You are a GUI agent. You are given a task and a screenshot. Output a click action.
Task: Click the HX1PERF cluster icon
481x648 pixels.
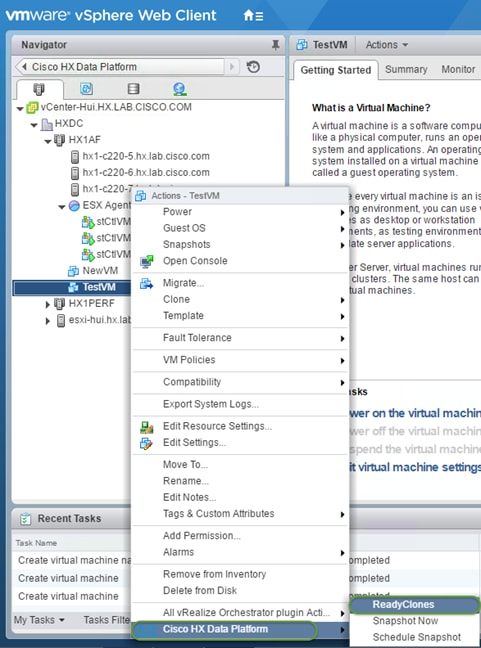[60, 304]
